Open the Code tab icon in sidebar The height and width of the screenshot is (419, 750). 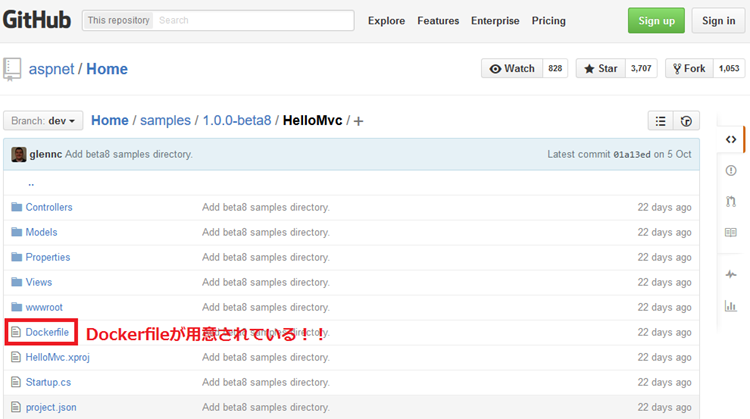coord(730,140)
